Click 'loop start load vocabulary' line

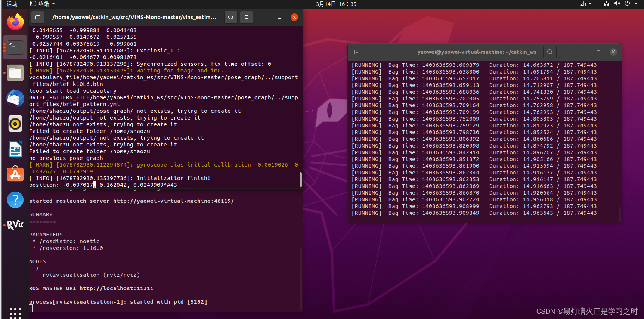coord(73,91)
